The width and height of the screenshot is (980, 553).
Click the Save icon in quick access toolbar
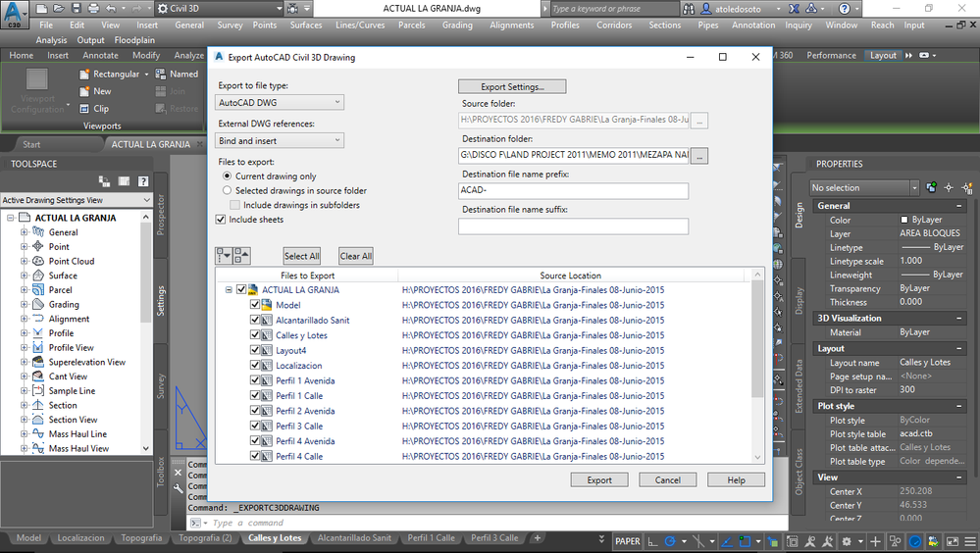pyautogui.click(x=76, y=9)
